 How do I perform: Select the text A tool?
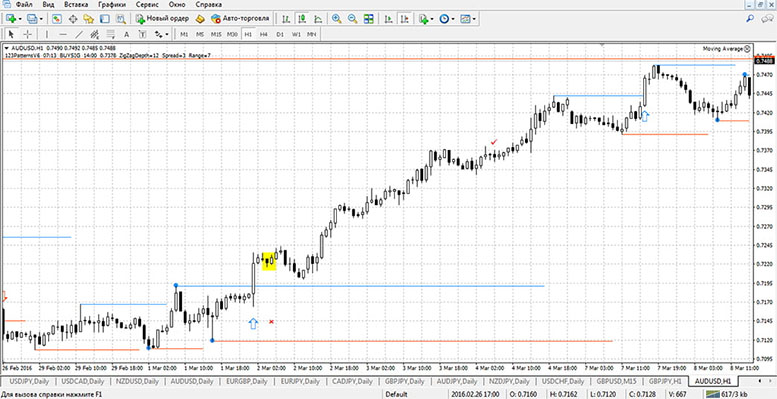pos(126,34)
